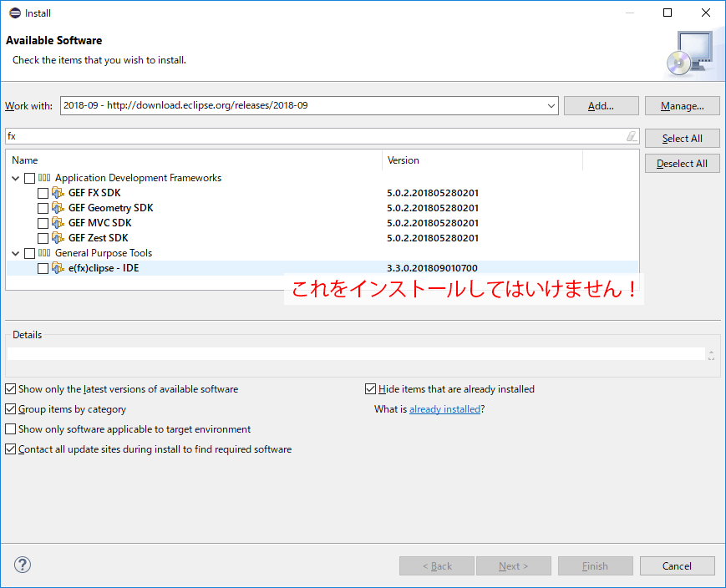This screenshot has width=726, height=588.
Task: Maximize the Install dialog window
Action: (x=668, y=13)
